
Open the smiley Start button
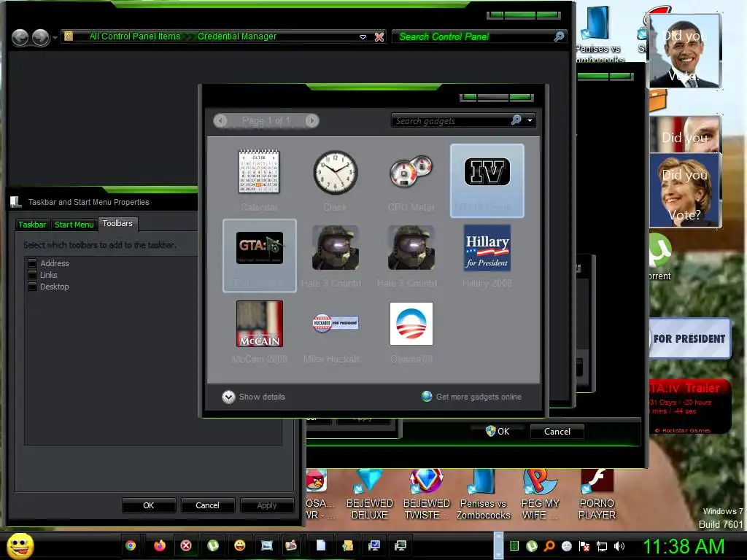[20, 545]
